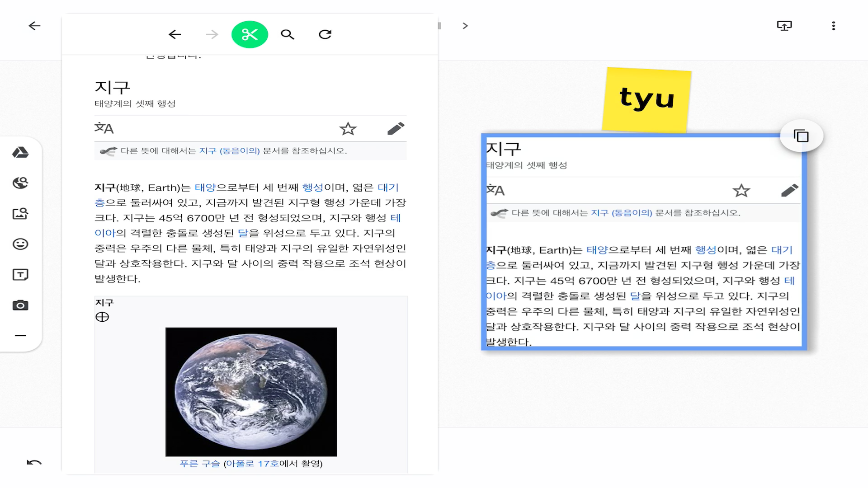The image size is (868, 488).
Task: Open the three-dot more options menu
Action: coord(833,26)
